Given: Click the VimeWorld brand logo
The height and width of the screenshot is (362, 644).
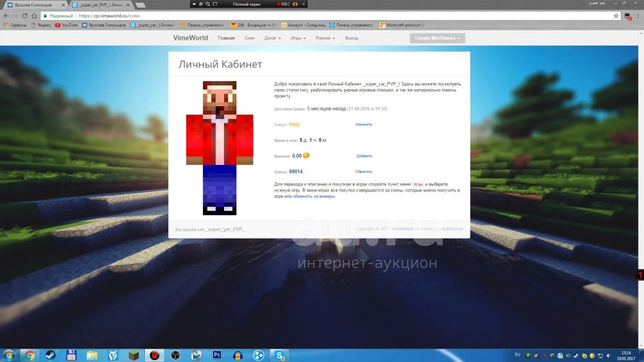Looking at the screenshot, I should 190,38.
